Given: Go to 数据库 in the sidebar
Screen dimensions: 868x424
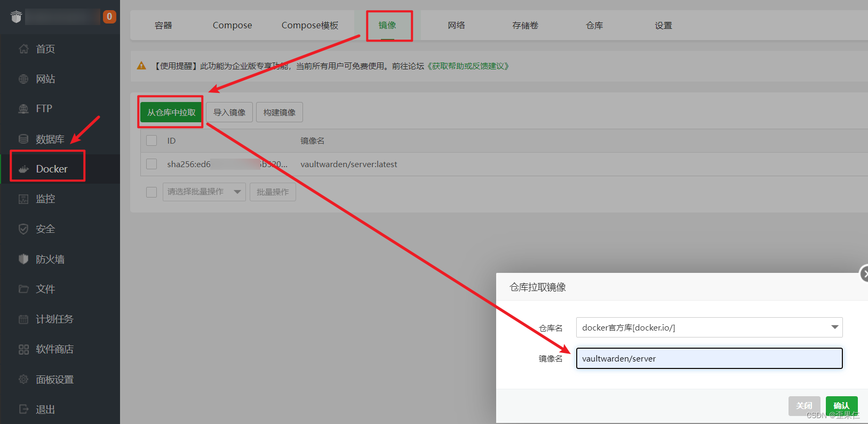Looking at the screenshot, I should pyautogui.click(x=50, y=139).
